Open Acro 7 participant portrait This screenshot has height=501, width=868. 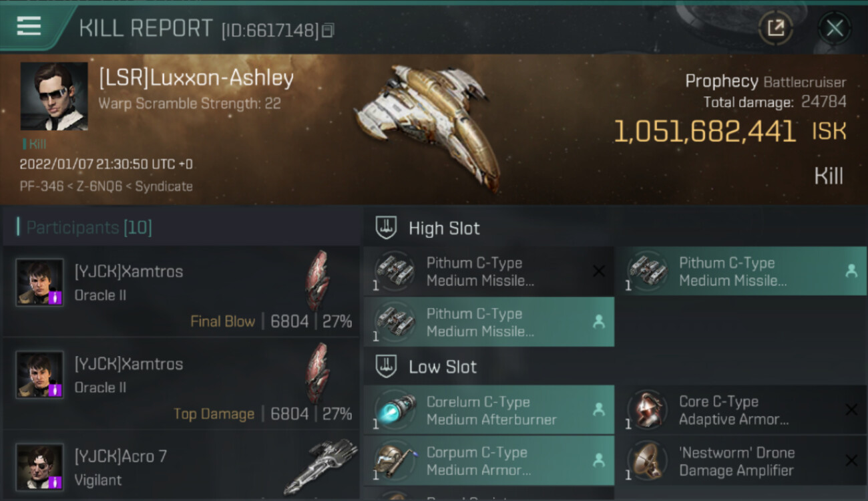pos(40,466)
